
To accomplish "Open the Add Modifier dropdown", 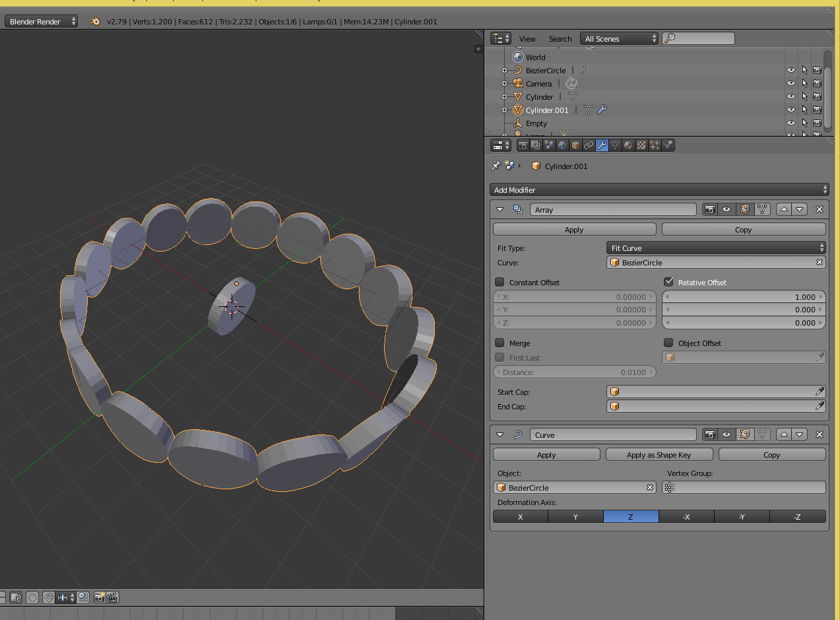I will pos(659,189).
